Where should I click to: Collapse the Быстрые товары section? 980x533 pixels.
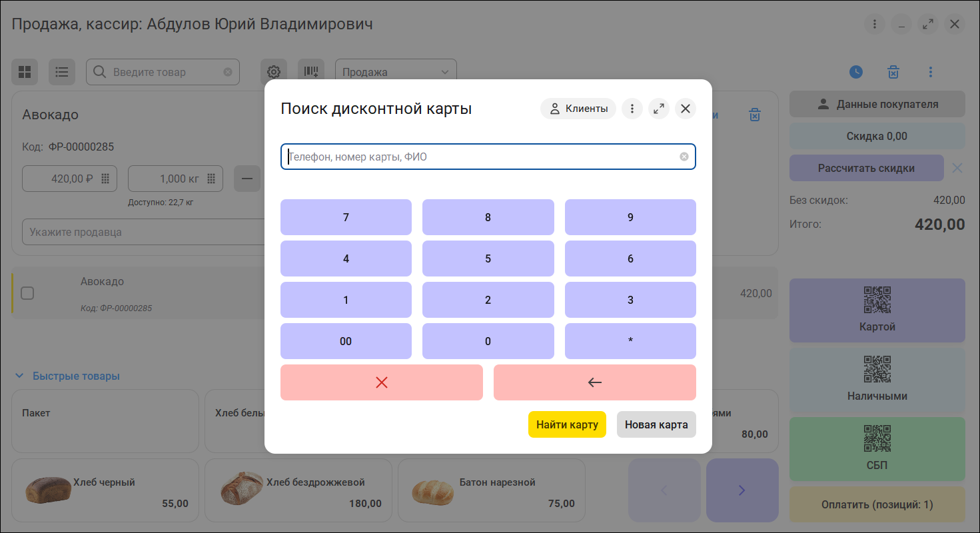pyautogui.click(x=67, y=376)
